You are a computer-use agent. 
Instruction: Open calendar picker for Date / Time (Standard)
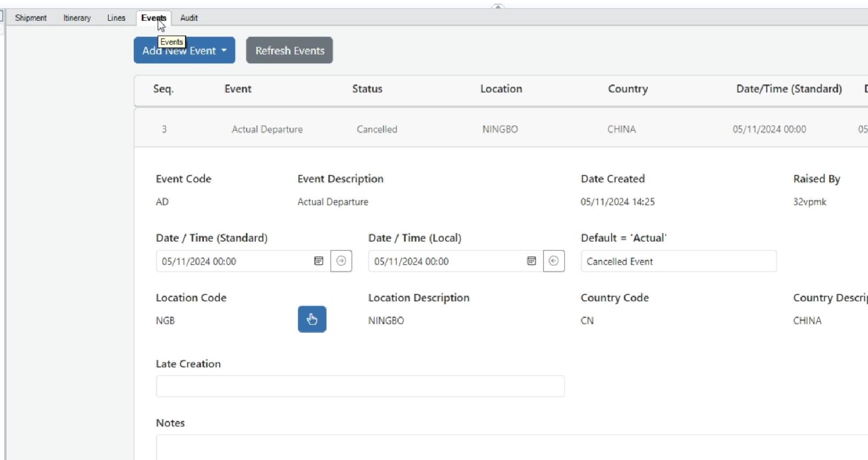[x=319, y=261]
